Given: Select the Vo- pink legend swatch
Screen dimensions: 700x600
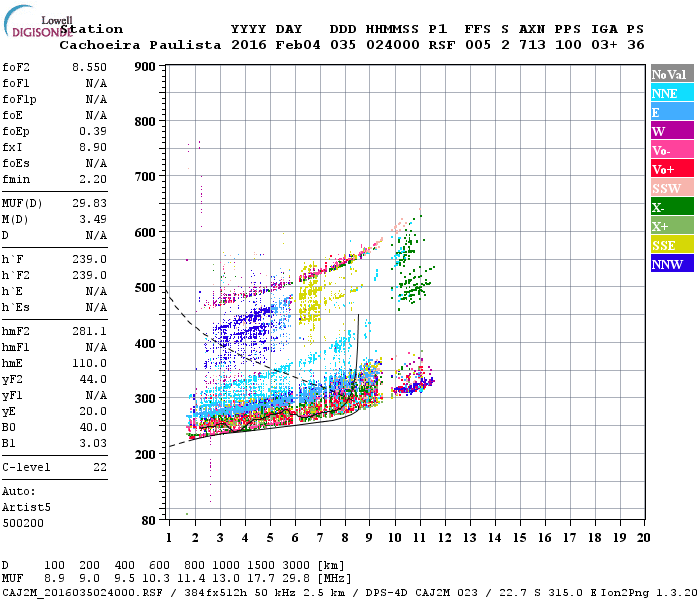Looking at the screenshot, I should click(672, 150).
